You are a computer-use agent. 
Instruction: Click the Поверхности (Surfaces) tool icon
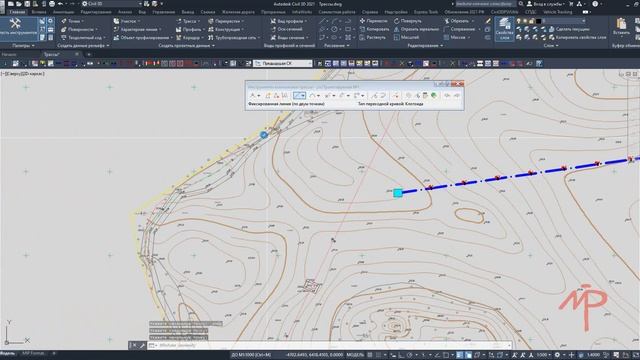click(x=64, y=29)
